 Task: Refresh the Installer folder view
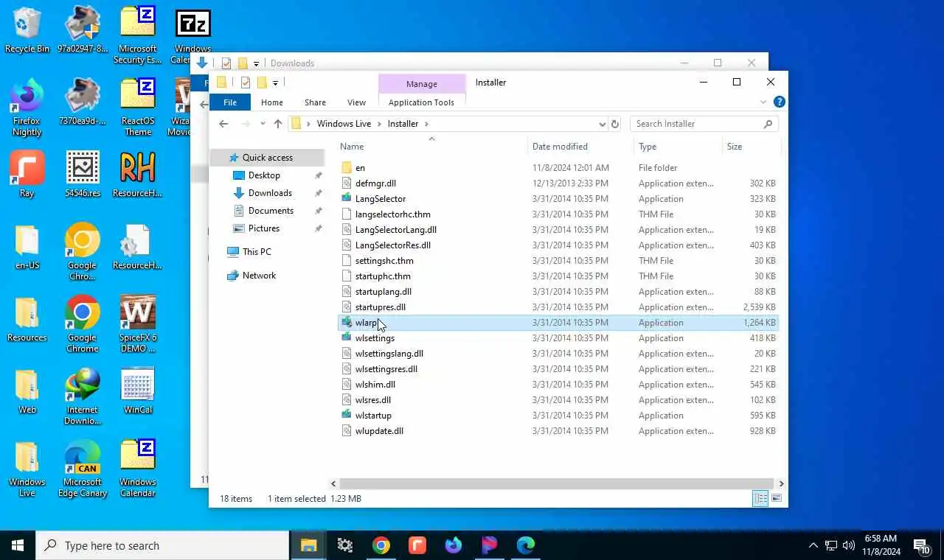(615, 124)
